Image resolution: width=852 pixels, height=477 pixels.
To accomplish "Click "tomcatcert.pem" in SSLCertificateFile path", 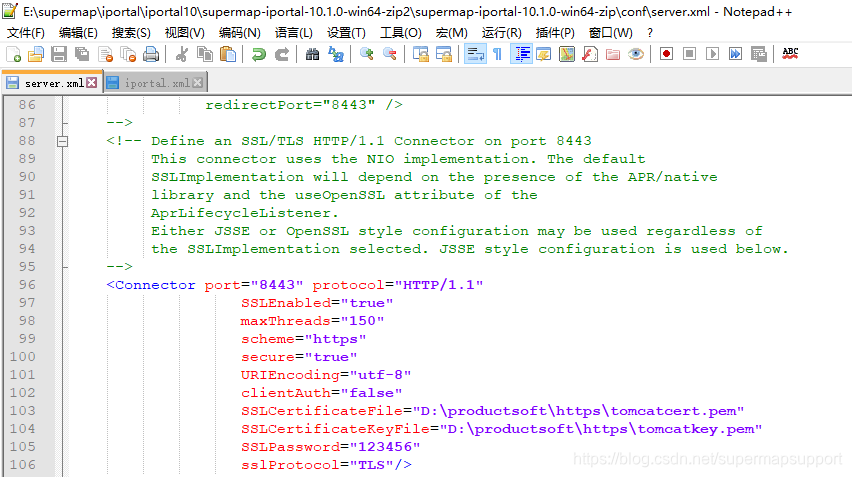I will pyautogui.click(x=674, y=411).
